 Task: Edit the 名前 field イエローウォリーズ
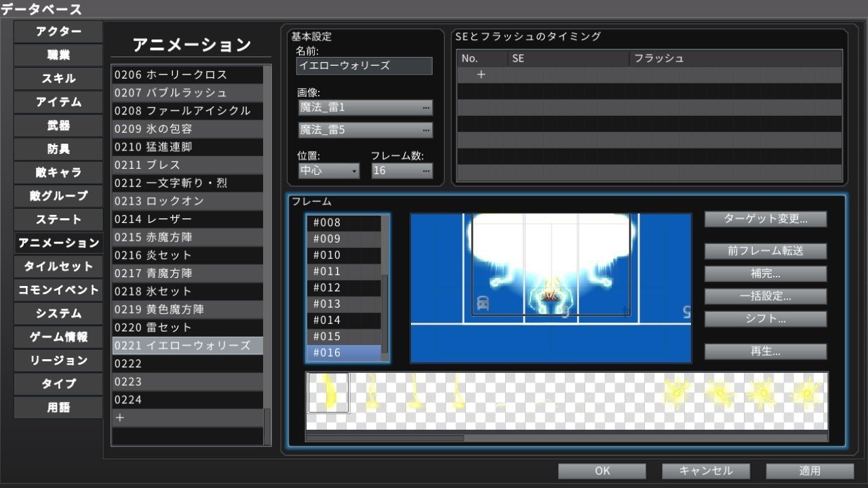[365, 66]
